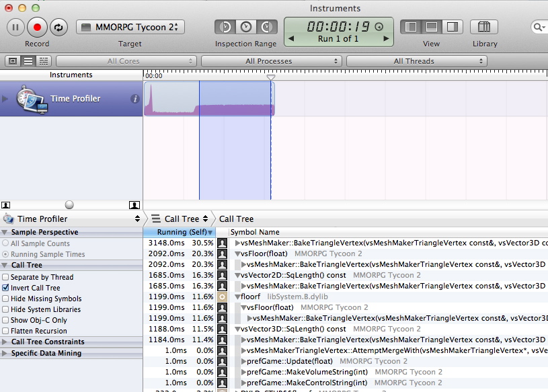Click the Run 1 of 1 label

(x=338, y=39)
